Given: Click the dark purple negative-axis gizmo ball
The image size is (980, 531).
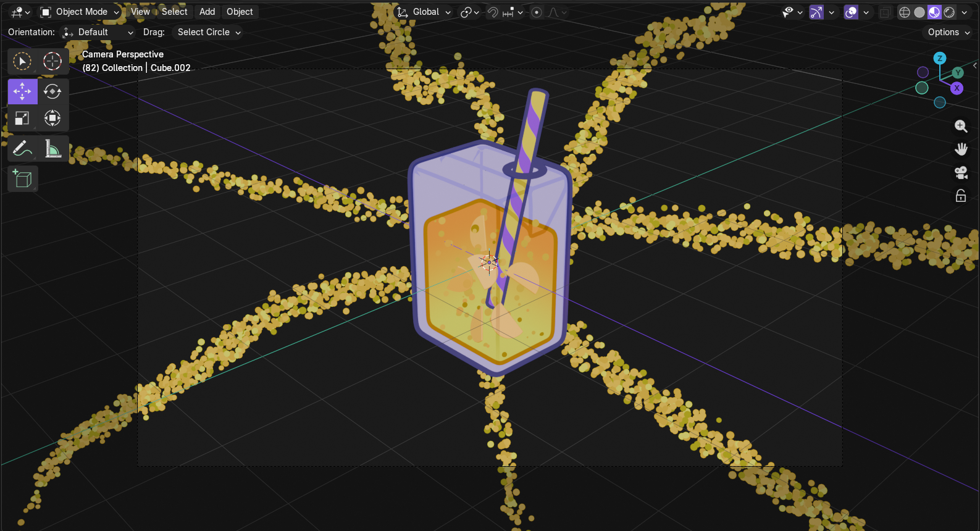Looking at the screenshot, I should click(x=923, y=72).
